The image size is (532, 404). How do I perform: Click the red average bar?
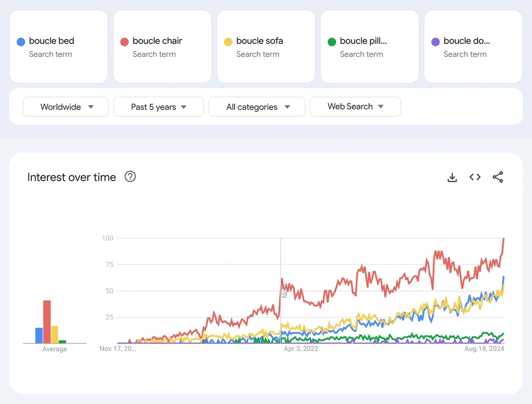click(x=47, y=322)
